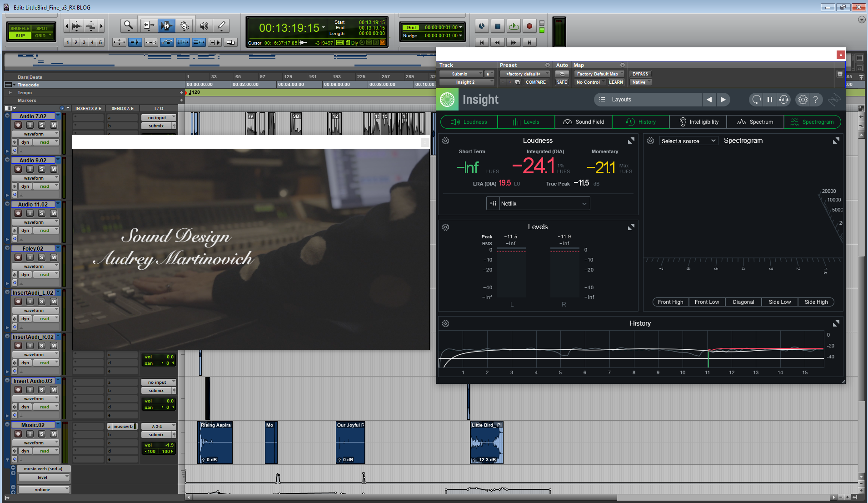
Task: Enable SHUFFLE edit mode
Action: 20,28
